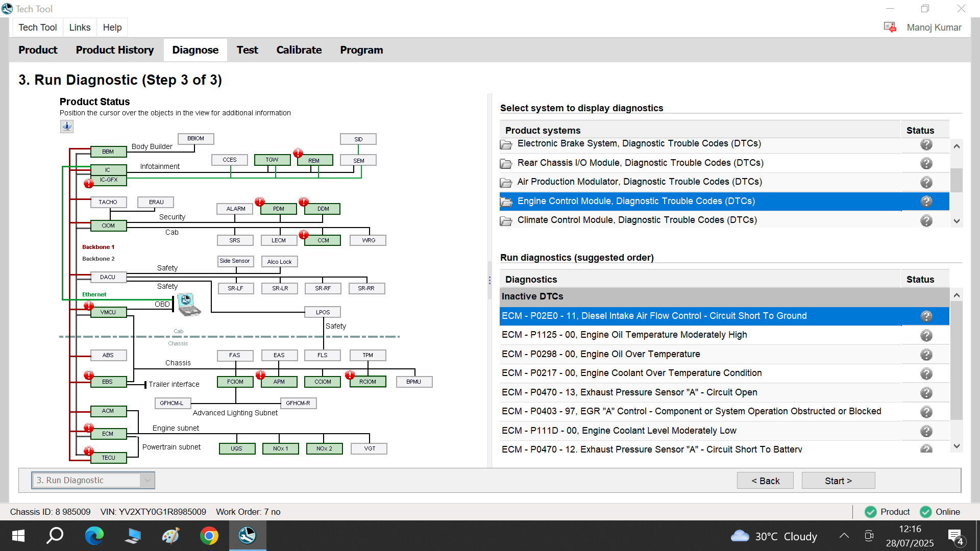Click the OBD laptop computer icon
980x551 pixels.
pos(188,304)
